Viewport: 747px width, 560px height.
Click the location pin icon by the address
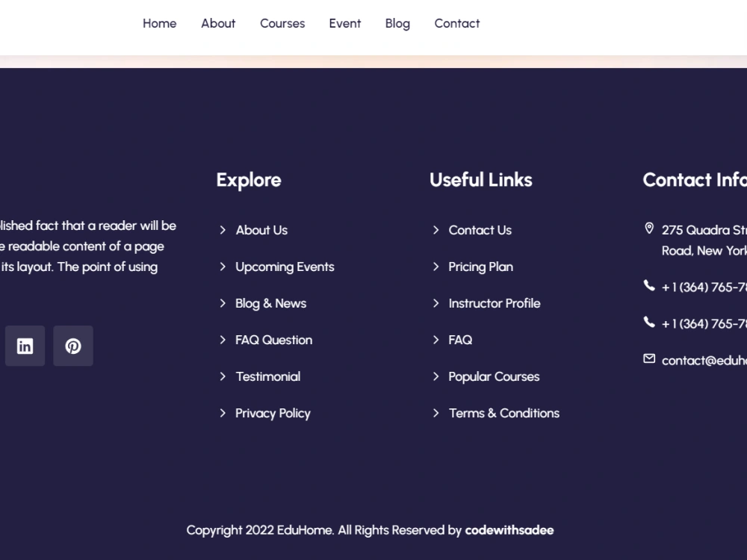click(649, 228)
